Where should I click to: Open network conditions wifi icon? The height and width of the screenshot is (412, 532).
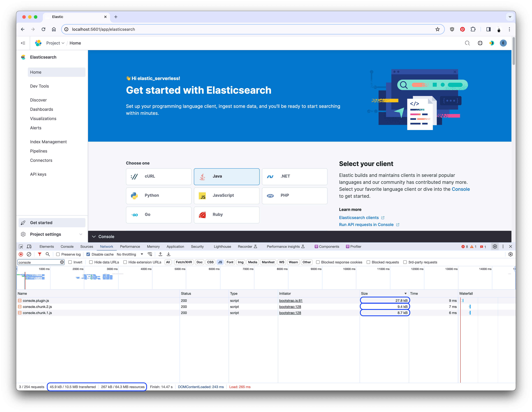coord(150,254)
